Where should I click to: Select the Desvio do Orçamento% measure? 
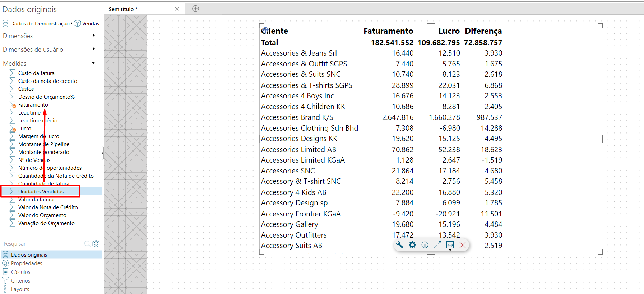pyautogui.click(x=47, y=97)
